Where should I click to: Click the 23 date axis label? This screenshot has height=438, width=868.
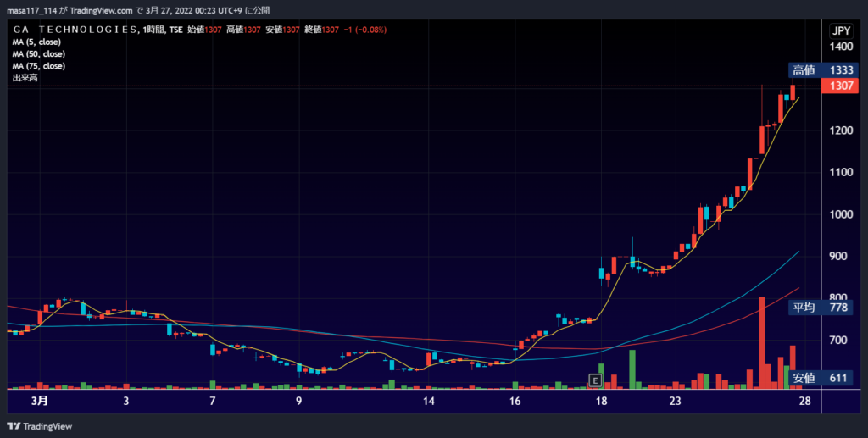pyautogui.click(x=676, y=401)
